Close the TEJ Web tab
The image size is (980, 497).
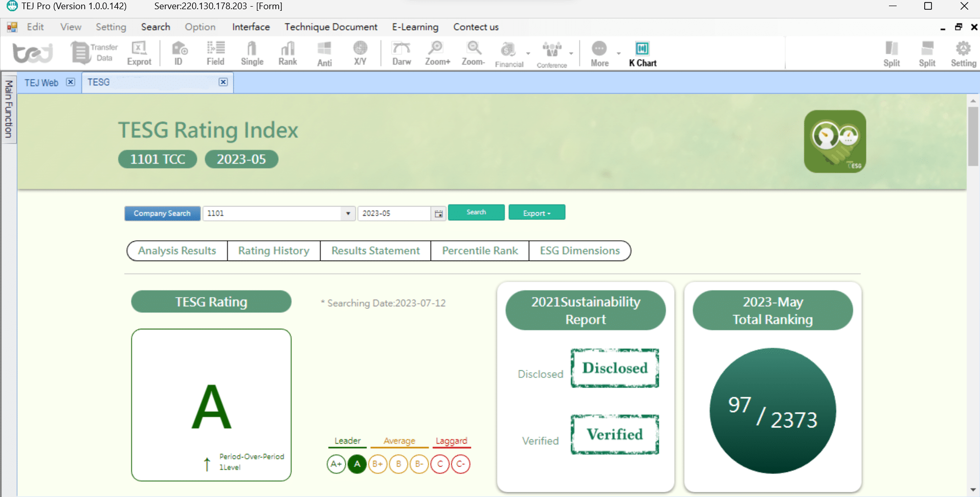71,82
